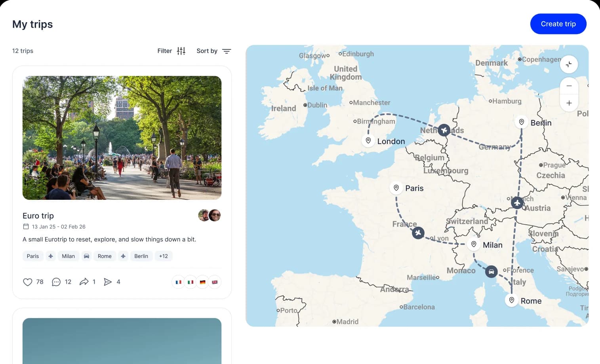Open the Sort by menu

[214, 51]
